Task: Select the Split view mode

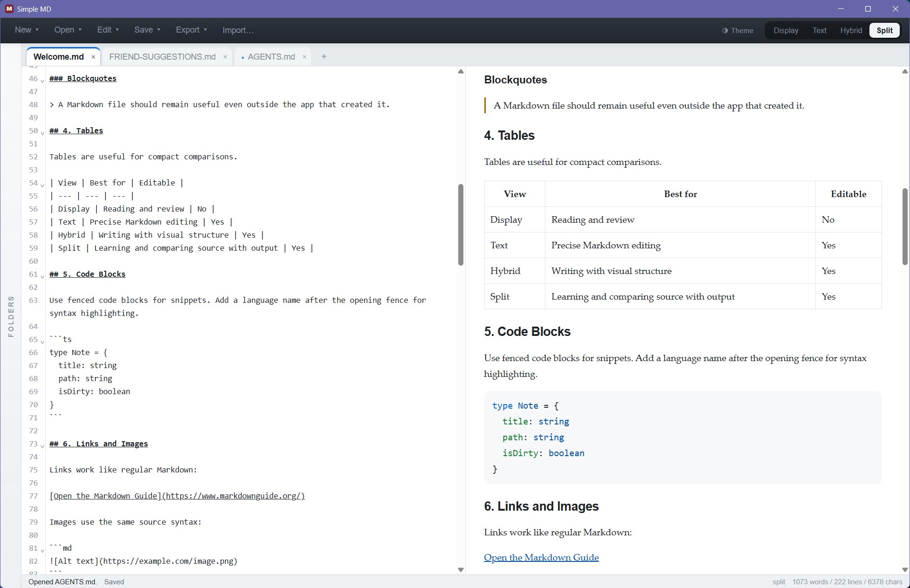Action: (x=884, y=30)
